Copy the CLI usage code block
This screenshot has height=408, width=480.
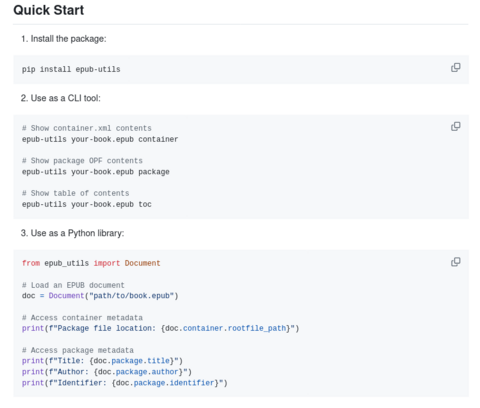[x=455, y=127]
